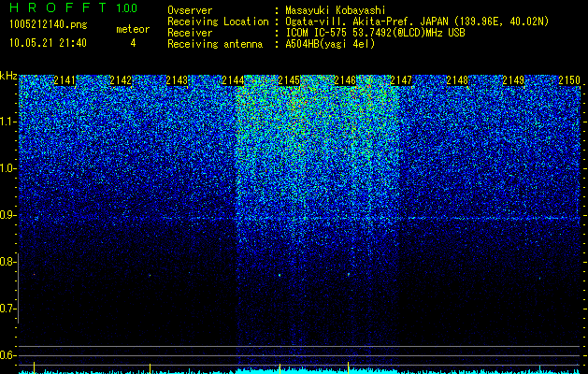
Task: Click the yellow meteor marker near 2142
Action: tap(150, 368)
